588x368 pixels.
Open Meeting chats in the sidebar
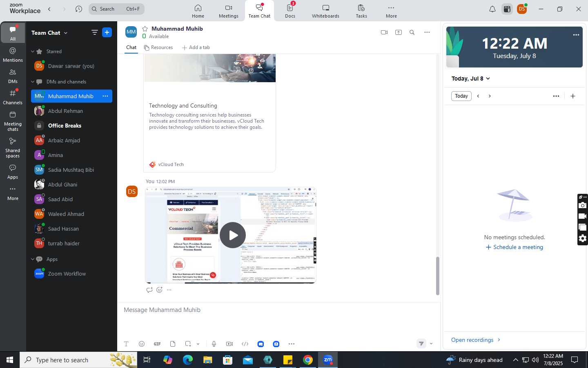tap(13, 121)
